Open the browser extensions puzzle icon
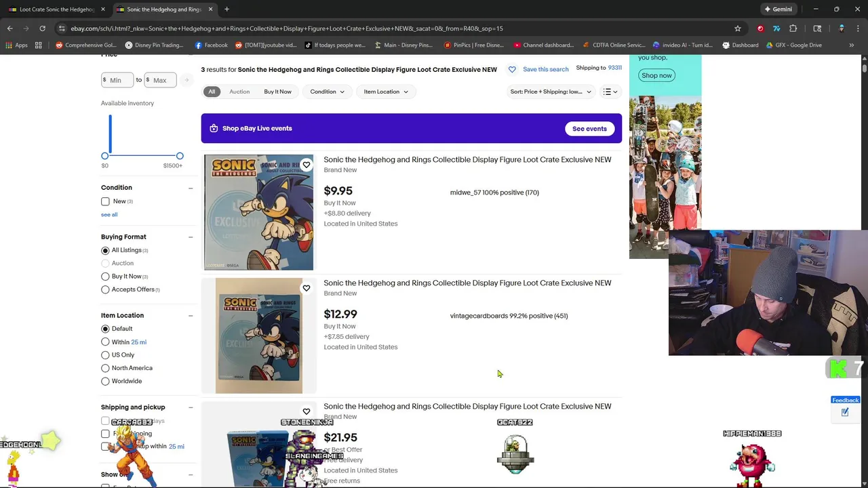Image resolution: width=868 pixels, height=488 pixels. (x=793, y=28)
